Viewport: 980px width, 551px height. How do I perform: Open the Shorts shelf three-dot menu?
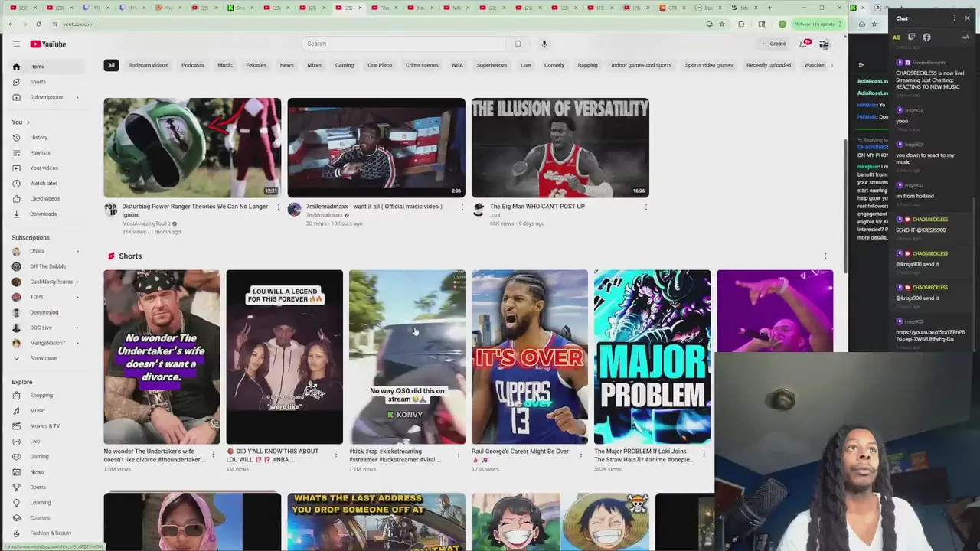(825, 256)
